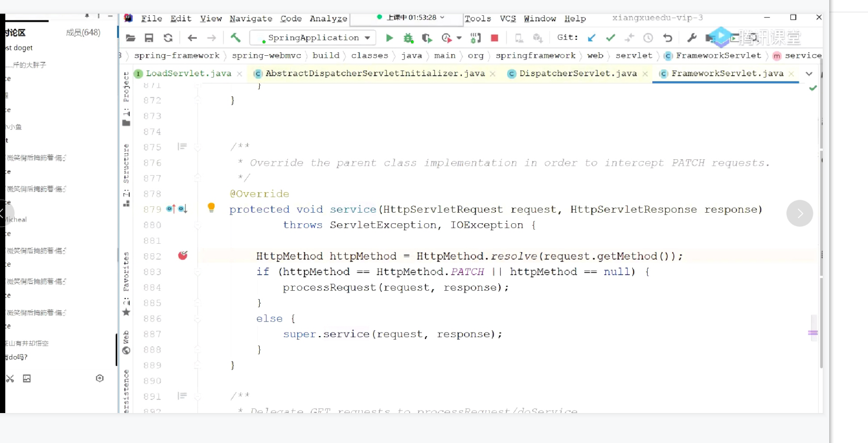Click the Save All disk icon

click(149, 38)
